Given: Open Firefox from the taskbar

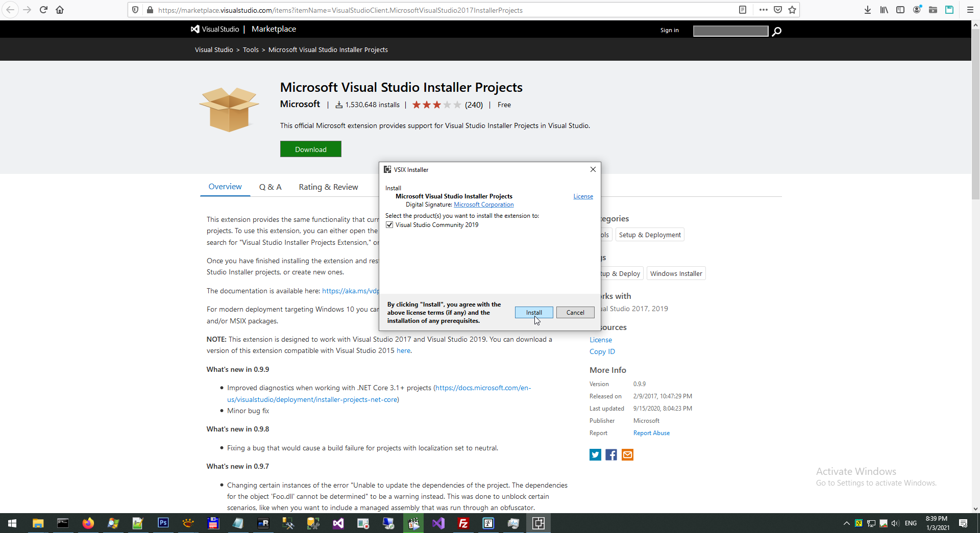Looking at the screenshot, I should click(88, 523).
